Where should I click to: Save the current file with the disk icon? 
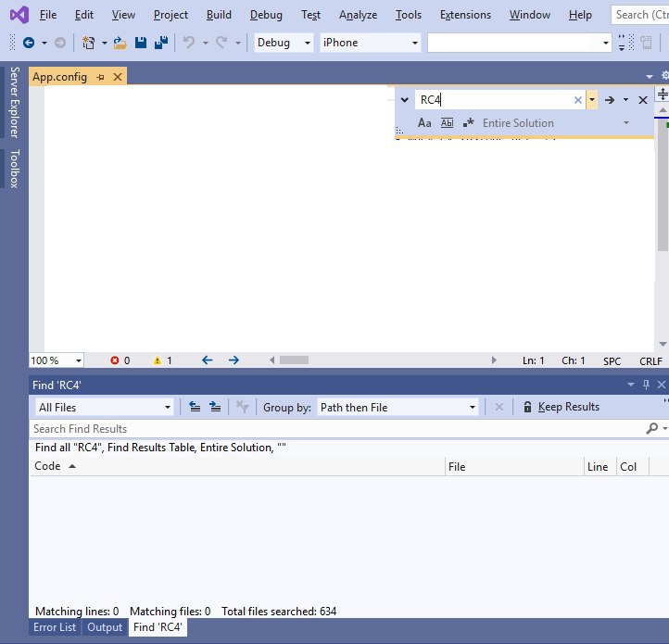140,43
